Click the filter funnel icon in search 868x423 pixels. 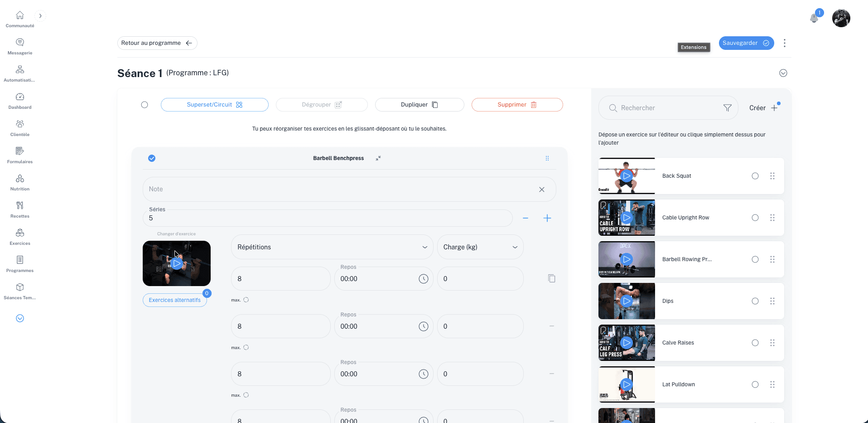pyautogui.click(x=727, y=108)
